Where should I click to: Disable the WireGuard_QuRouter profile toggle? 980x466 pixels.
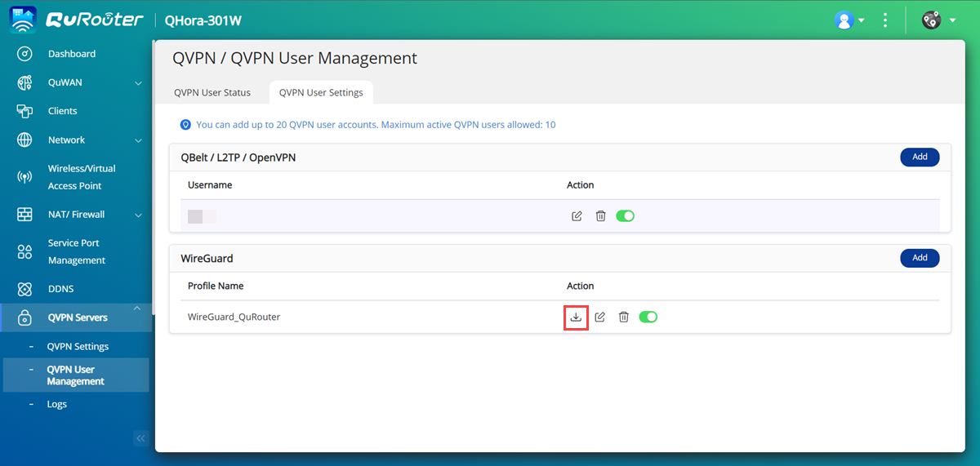(x=648, y=317)
